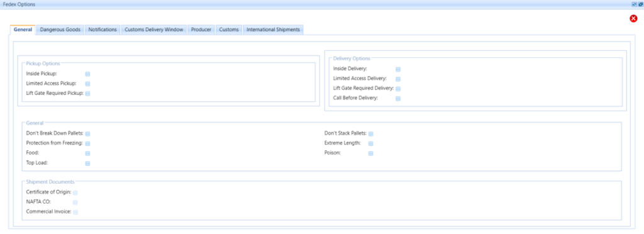Click the Delivery Options group label
644x234 pixels.
(x=352, y=58)
